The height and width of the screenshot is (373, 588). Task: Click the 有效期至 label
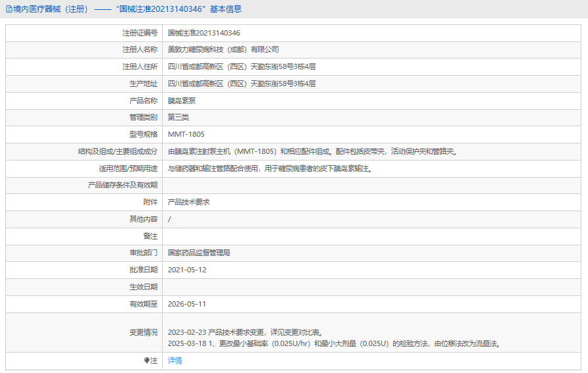click(144, 304)
